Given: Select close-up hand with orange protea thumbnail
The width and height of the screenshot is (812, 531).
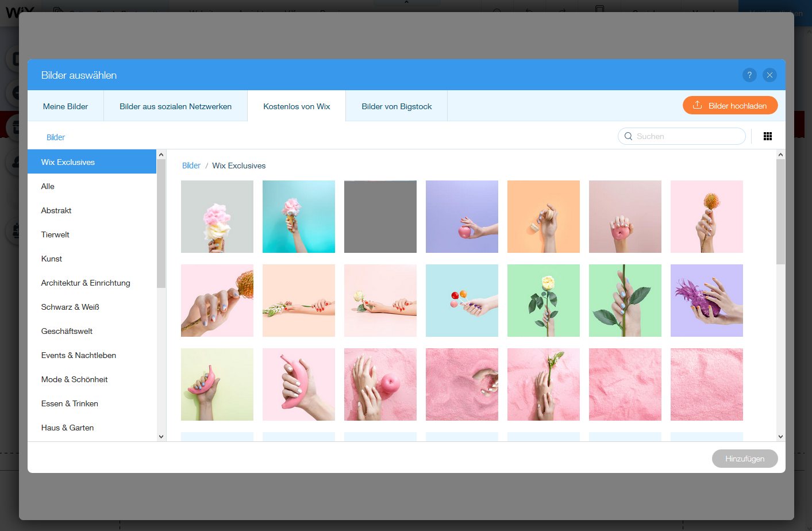Looking at the screenshot, I should [217, 301].
